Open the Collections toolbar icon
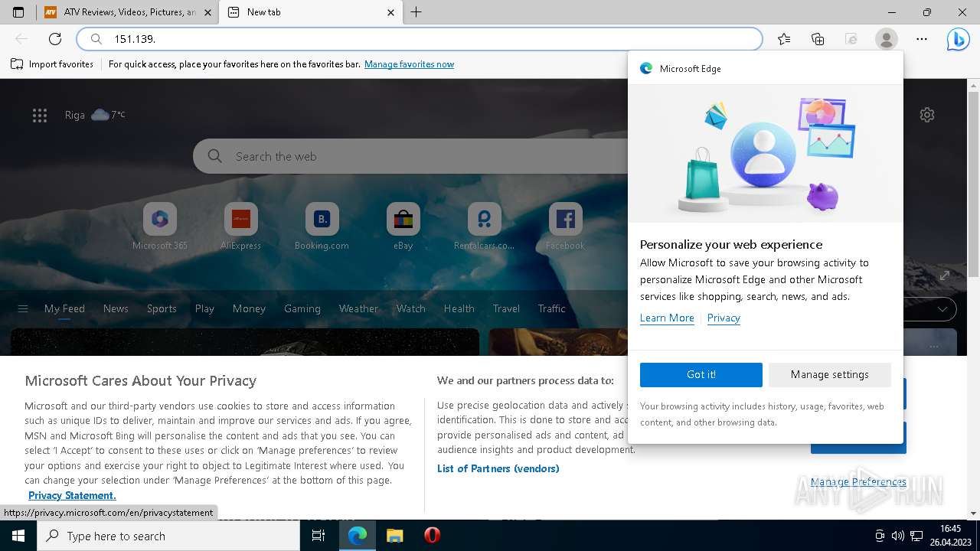 [x=818, y=39]
